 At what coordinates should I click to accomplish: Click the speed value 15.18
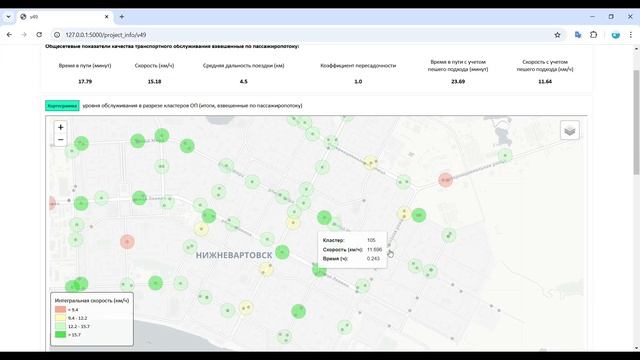point(154,82)
